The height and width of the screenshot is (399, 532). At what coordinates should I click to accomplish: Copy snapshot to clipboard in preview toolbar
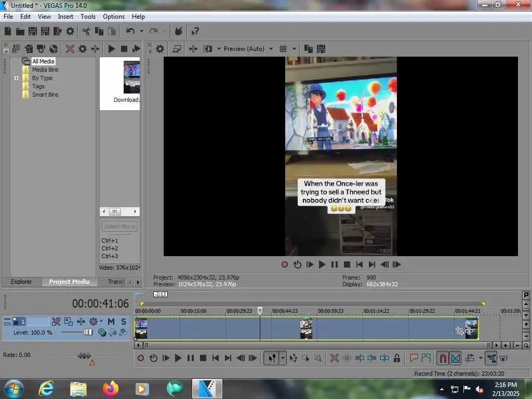click(x=309, y=49)
